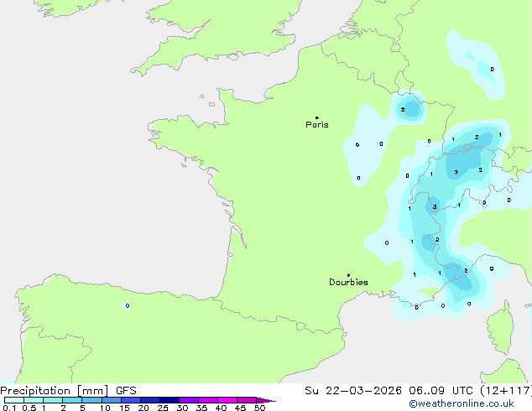Click the Dourbies location label

[348, 282]
